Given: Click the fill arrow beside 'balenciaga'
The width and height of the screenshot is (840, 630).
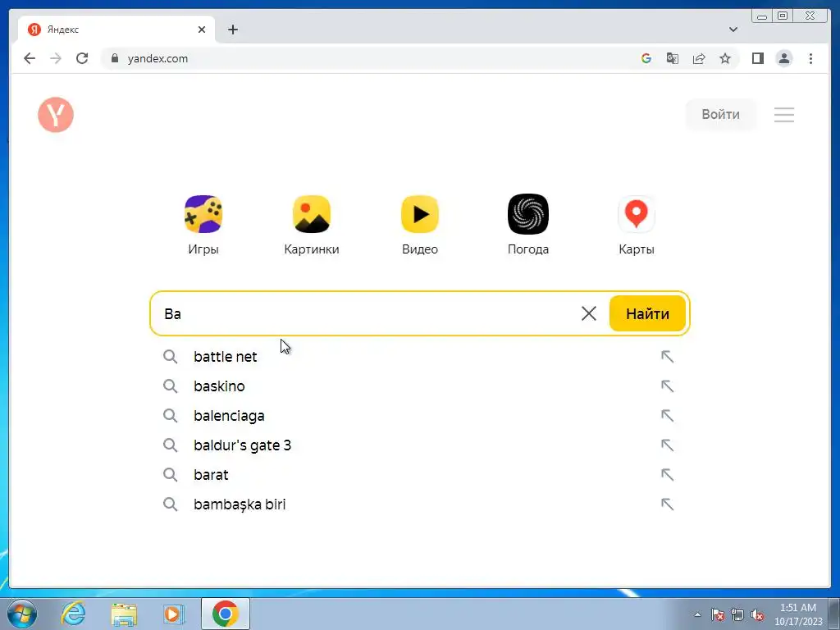Looking at the screenshot, I should [667, 416].
